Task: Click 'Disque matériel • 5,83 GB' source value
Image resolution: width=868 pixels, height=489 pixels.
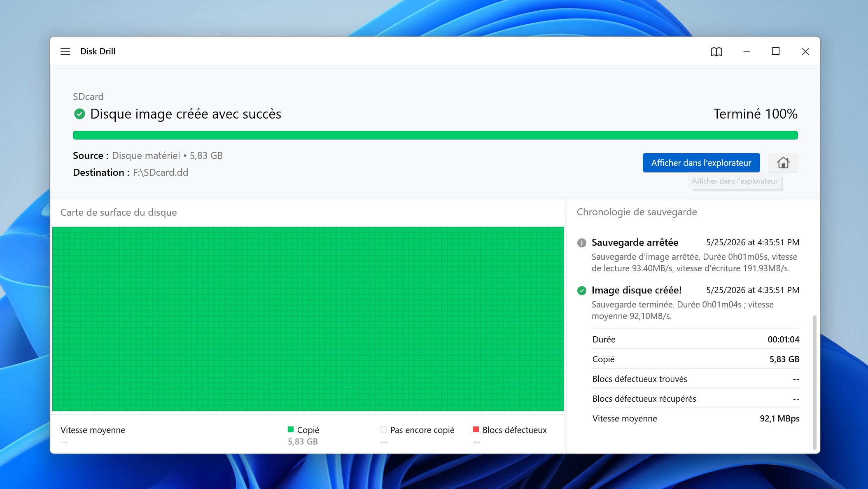Action: coord(167,156)
